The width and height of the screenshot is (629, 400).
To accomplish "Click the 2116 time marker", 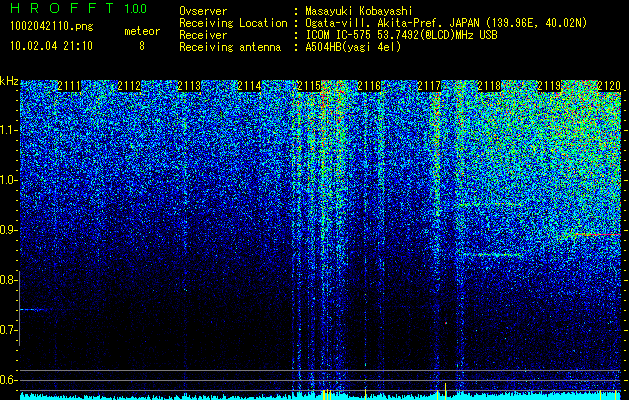I will pos(369,86).
